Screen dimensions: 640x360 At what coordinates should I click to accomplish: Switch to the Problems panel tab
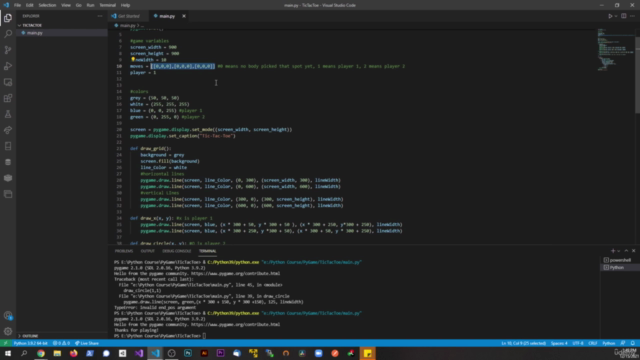pos(124,251)
